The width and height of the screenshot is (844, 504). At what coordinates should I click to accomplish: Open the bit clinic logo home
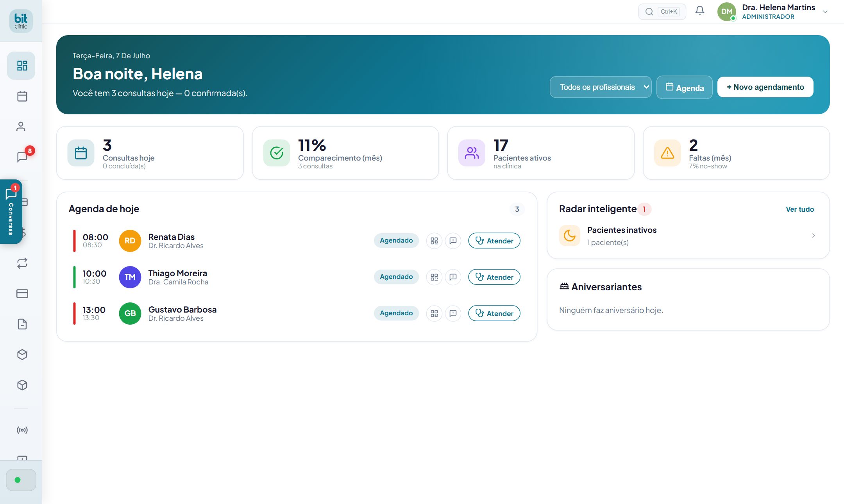point(21,21)
